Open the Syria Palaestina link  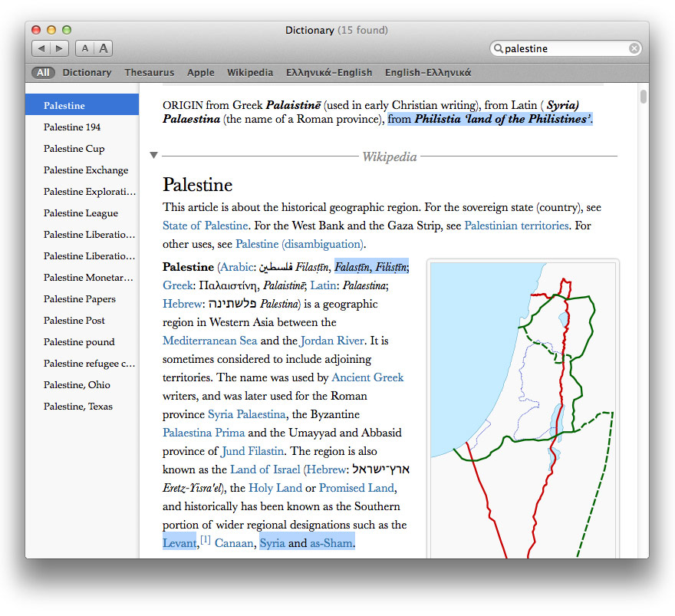(247, 414)
